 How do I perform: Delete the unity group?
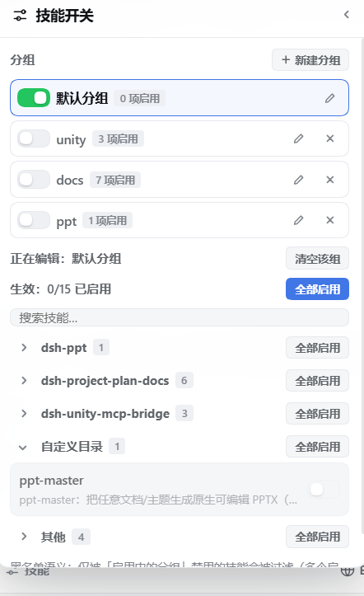tap(330, 138)
